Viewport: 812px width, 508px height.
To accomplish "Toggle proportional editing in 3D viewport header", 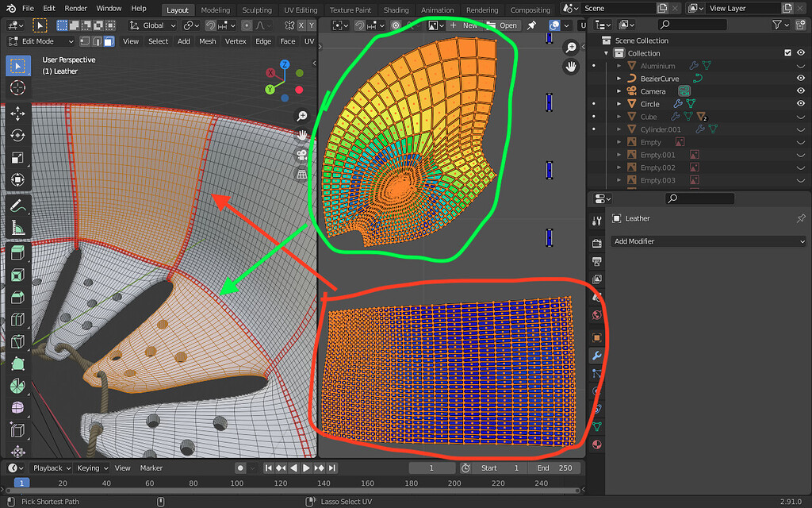I will pos(247,25).
